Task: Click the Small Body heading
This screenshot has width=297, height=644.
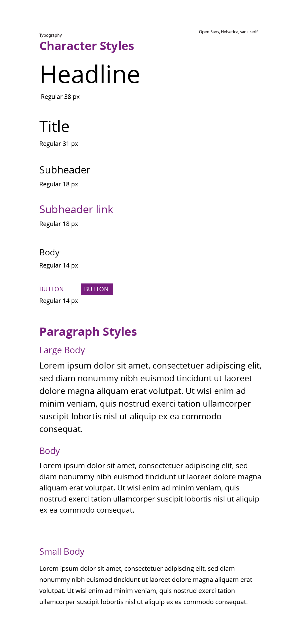Action: [x=62, y=552]
